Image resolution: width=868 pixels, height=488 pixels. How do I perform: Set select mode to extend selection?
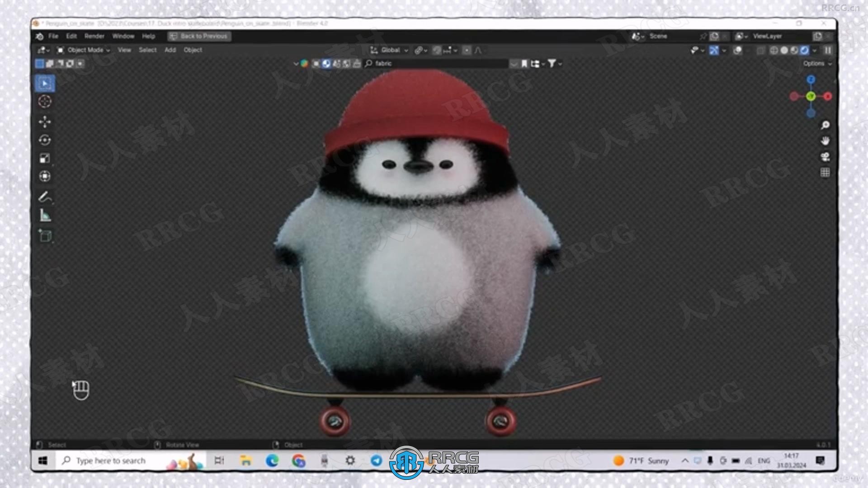(50, 64)
